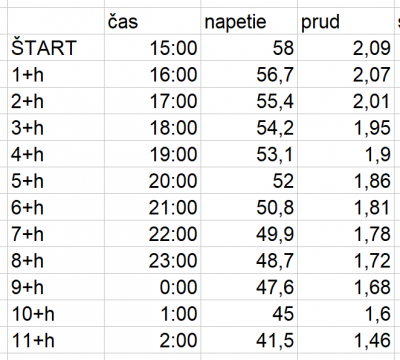Screen dimensions: 400x360
Task: Click the voltage cell 41,5
Action: (249, 340)
